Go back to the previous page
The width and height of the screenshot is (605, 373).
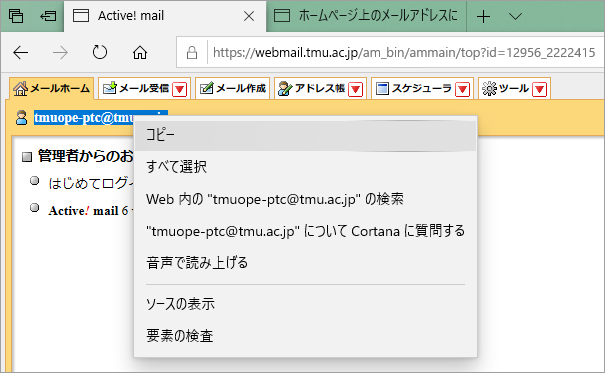click(20, 52)
